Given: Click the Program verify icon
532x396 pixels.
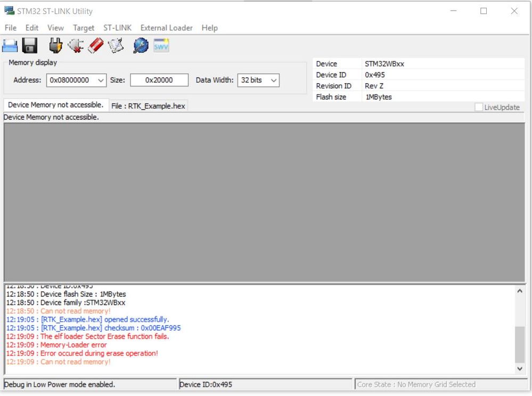Looking at the screenshot, I should [x=116, y=45].
